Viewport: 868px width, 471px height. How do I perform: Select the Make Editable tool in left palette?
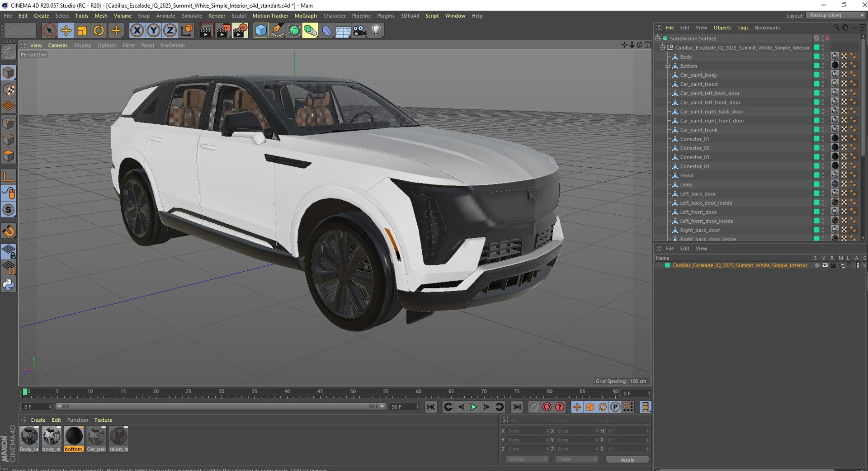tap(9, 52)
